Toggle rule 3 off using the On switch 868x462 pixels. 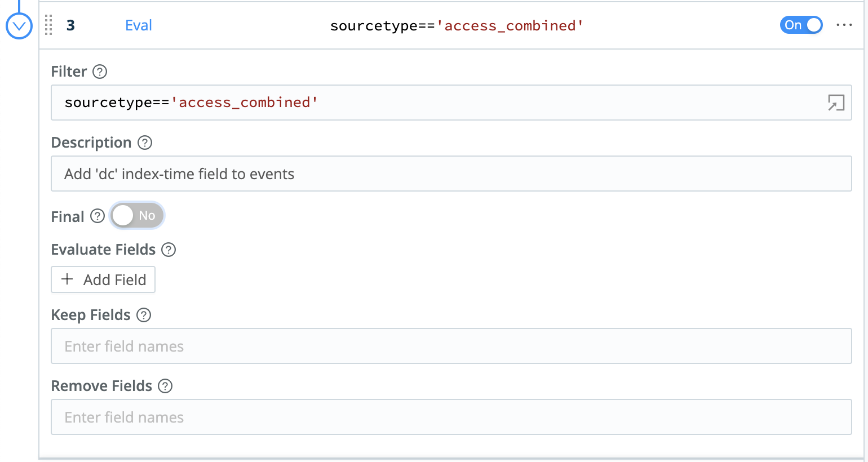click(x=801, y=25)
